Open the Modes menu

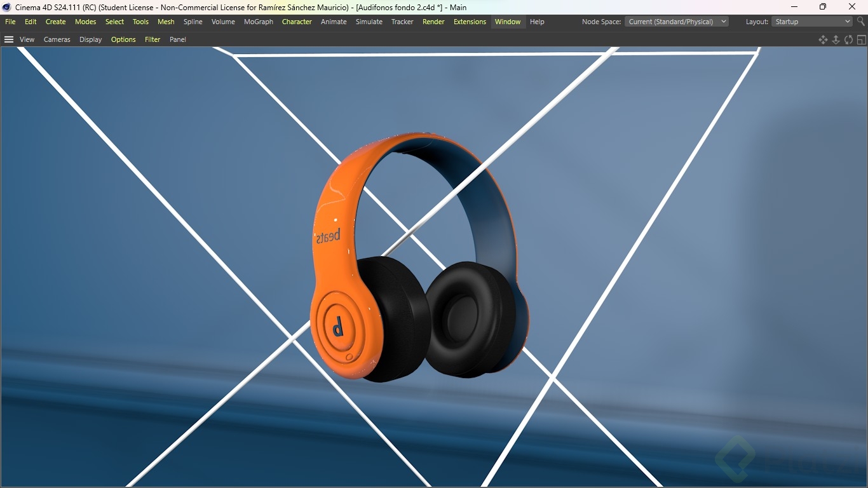click(x=86, y=22)
